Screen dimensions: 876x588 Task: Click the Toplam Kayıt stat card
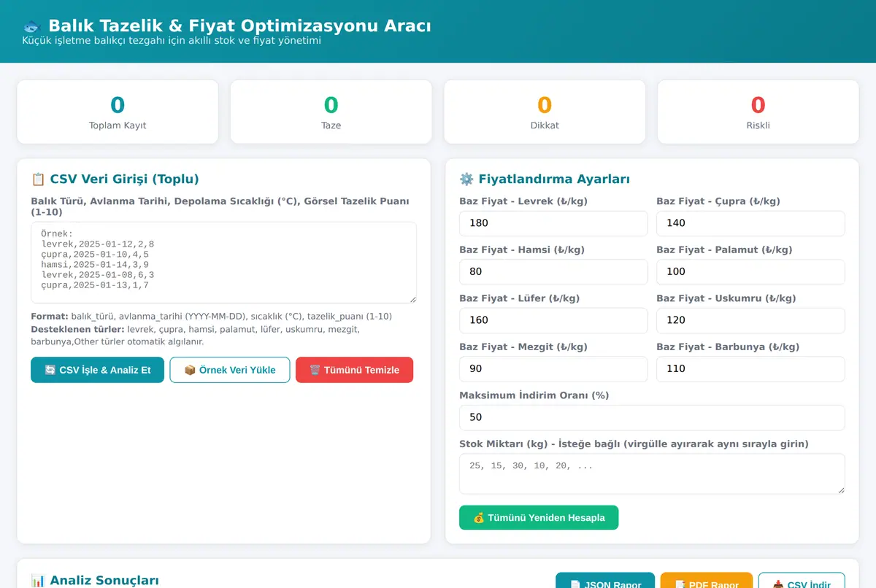(x=118, y=112)
